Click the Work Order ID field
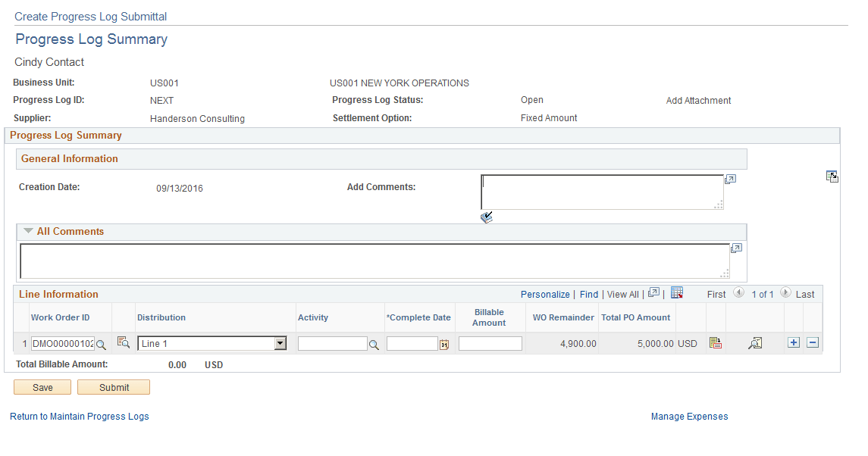This screenshot has height=456, width=868. pos(63,344)
